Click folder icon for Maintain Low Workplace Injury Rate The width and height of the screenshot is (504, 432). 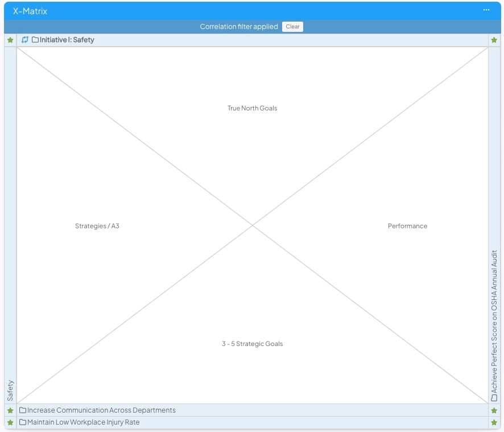point(23,423)
